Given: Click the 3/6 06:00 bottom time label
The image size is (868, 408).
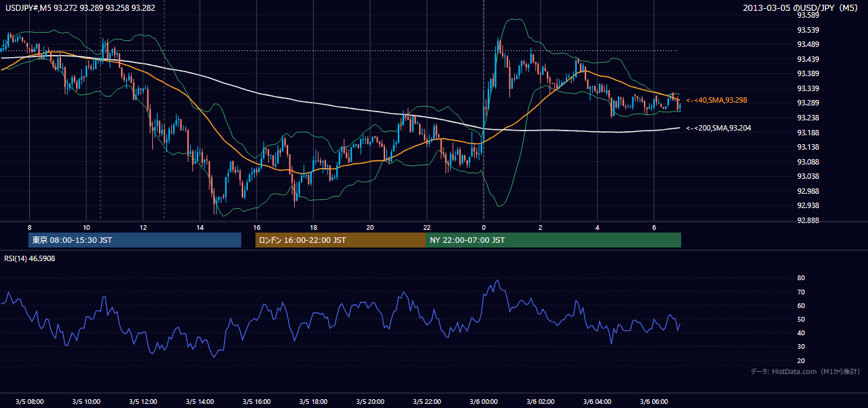Looking at the screenshot, I should 654,402.
